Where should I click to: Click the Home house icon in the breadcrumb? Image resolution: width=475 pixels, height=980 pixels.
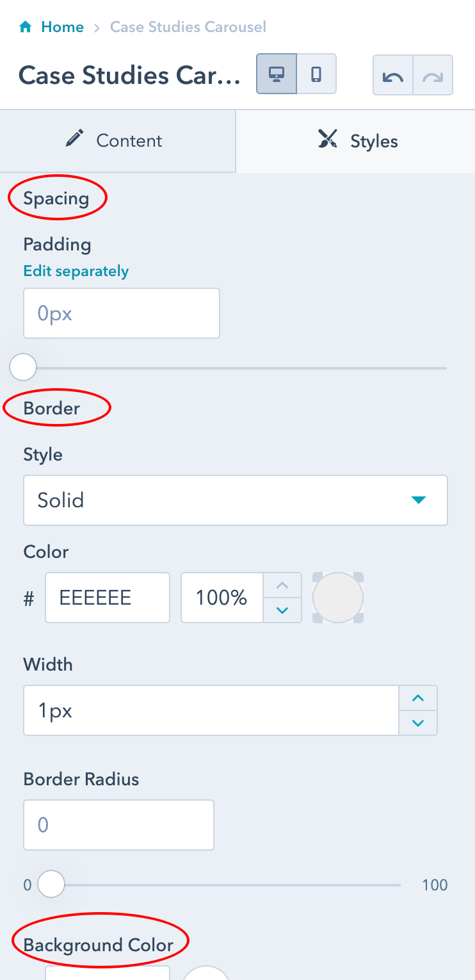tap(26, 27)
